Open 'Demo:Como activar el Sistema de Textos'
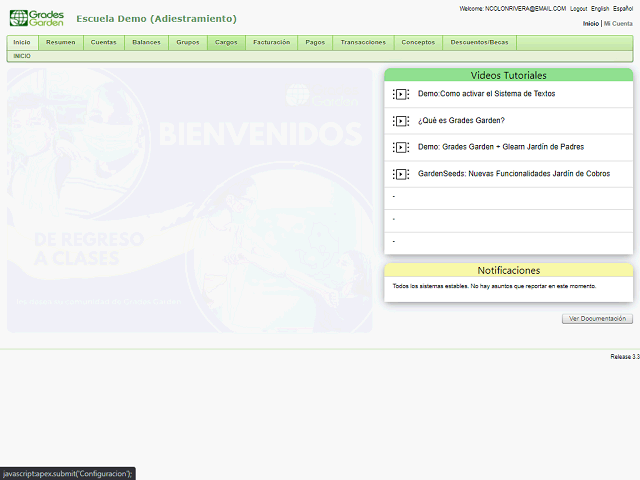 click(x=487, y=94)
